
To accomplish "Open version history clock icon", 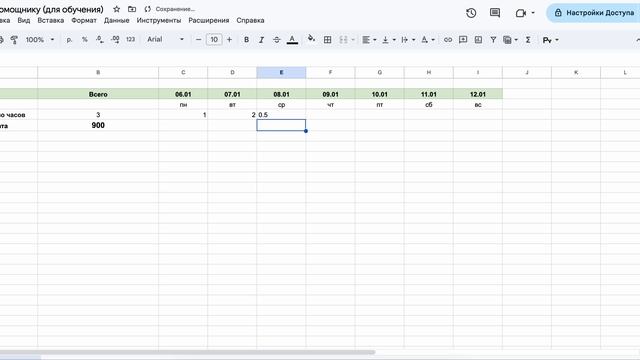I will point(471,13).
